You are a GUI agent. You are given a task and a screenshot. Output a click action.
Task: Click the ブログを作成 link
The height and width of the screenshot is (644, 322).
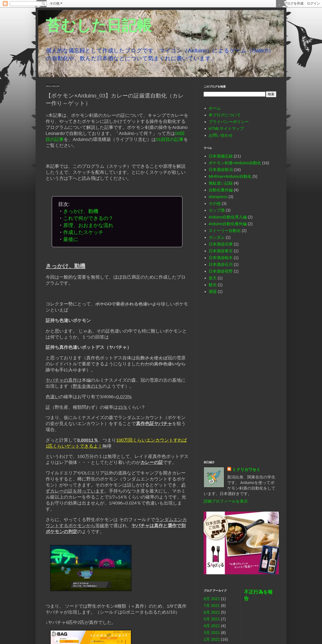pos(293,4)
